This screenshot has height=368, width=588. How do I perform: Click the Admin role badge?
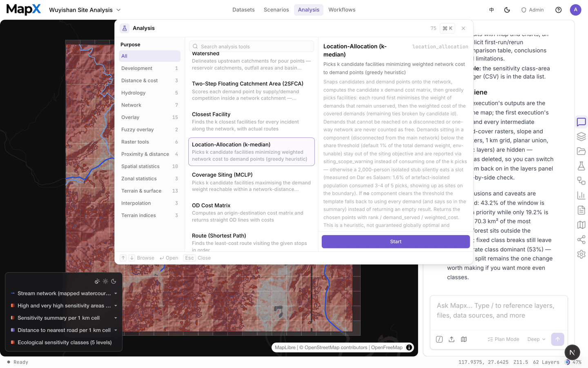(532, 10)
